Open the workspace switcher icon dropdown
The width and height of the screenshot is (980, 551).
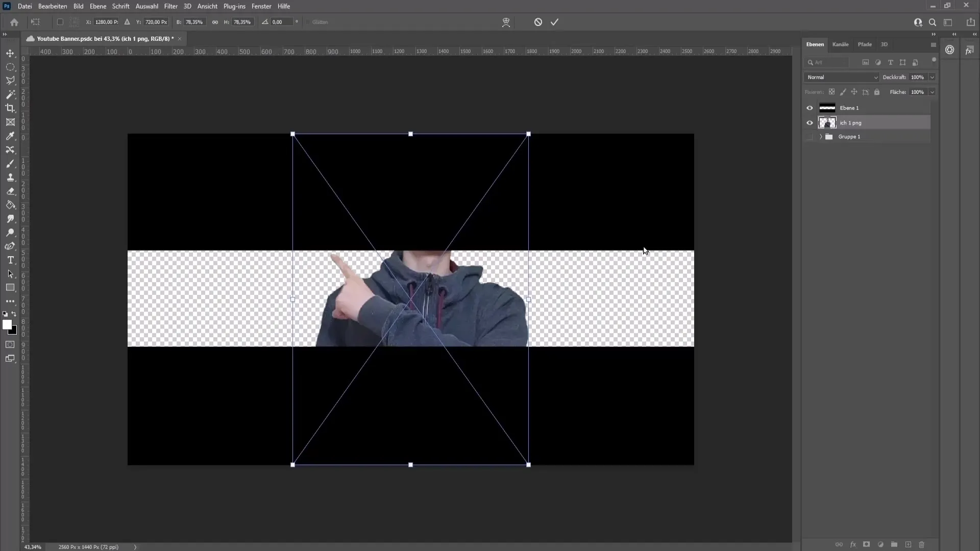tap(948, 22)
